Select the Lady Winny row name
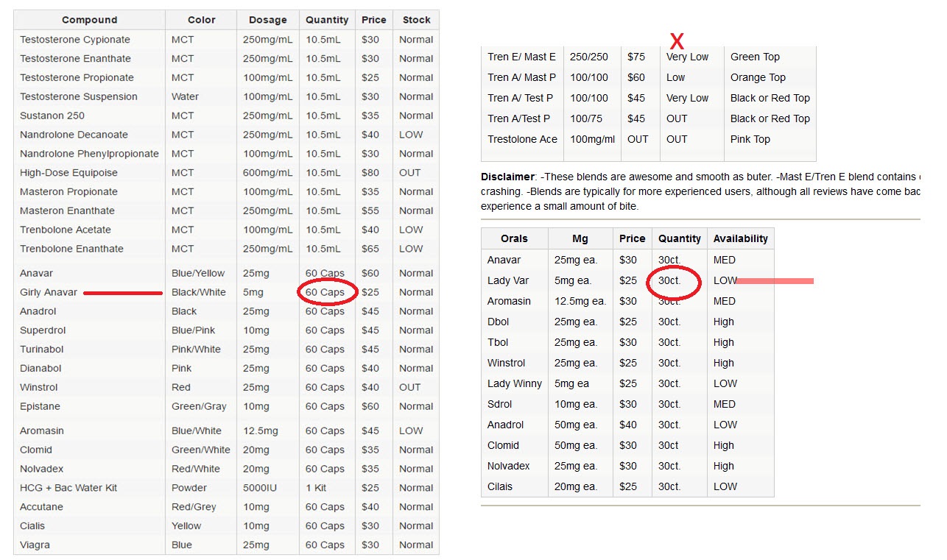This screenshot has width=947, height=560. (x=514, y=383)
